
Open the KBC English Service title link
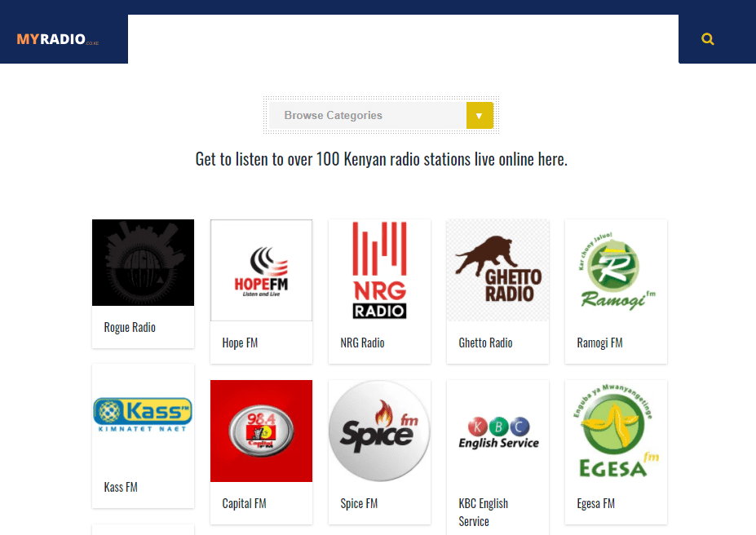(x=483, y=512)
